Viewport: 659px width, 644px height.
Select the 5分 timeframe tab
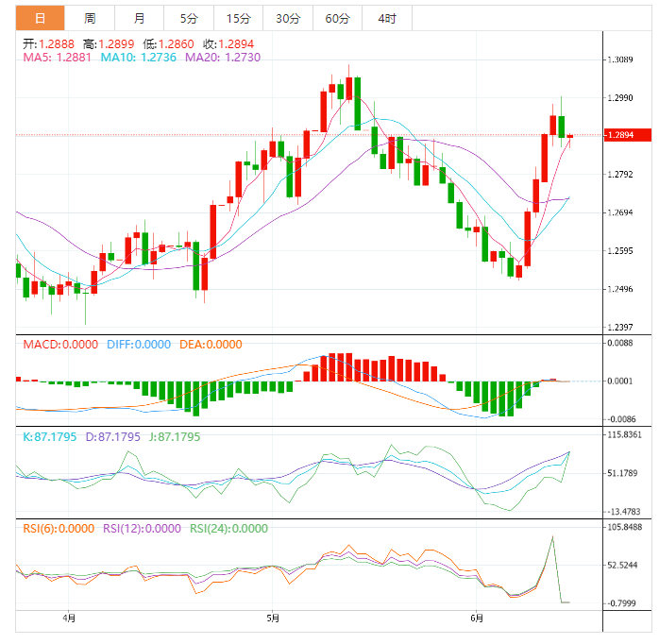[189, 18]
